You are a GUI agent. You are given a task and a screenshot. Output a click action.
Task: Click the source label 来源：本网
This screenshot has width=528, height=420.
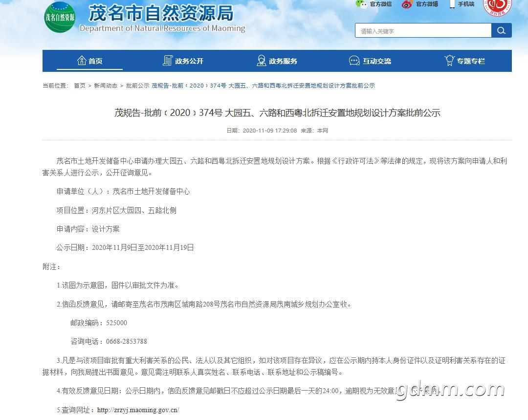(x=314, y=131)
